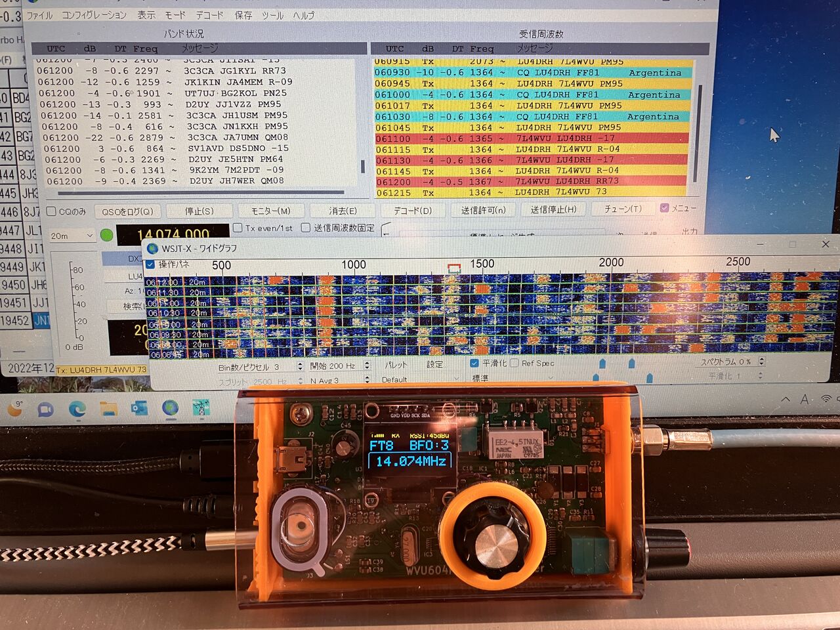Open the モード menu

175,15
